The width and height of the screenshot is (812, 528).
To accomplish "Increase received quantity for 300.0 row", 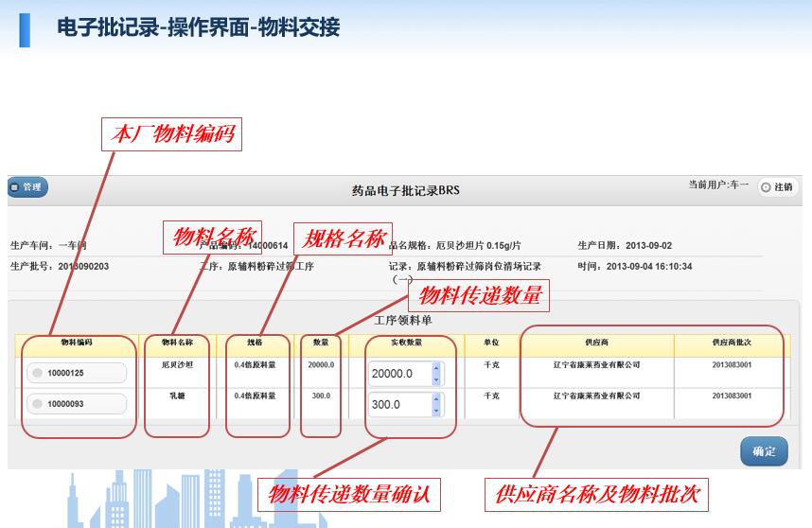I will pyautogui.click(x=435, y=399).
